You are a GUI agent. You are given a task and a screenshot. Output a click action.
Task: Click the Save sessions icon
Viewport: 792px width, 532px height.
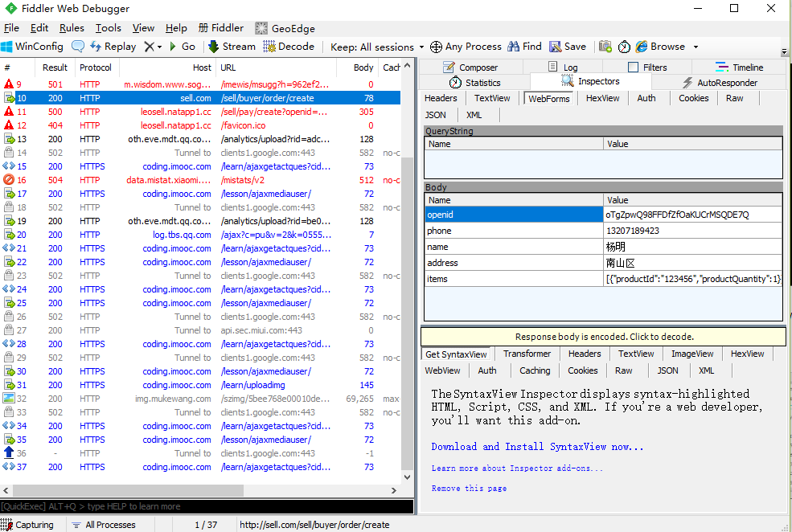tap(568, 47)
